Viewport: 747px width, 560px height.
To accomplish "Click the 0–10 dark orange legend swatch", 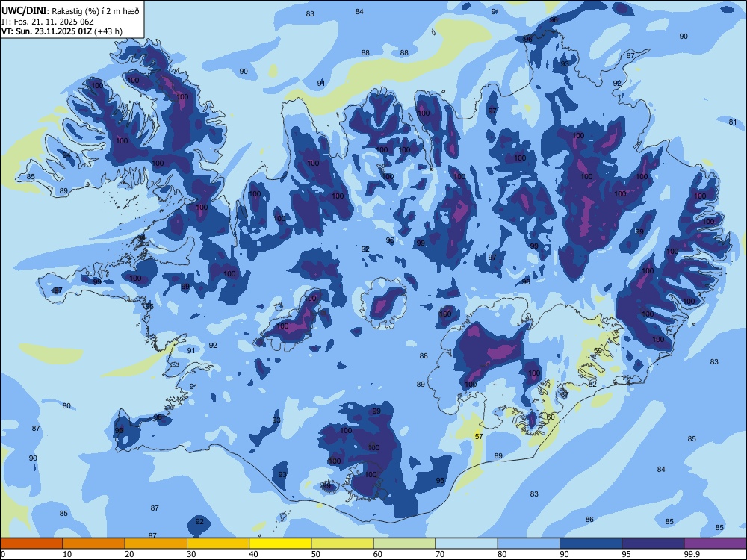I will click(31, 544).
